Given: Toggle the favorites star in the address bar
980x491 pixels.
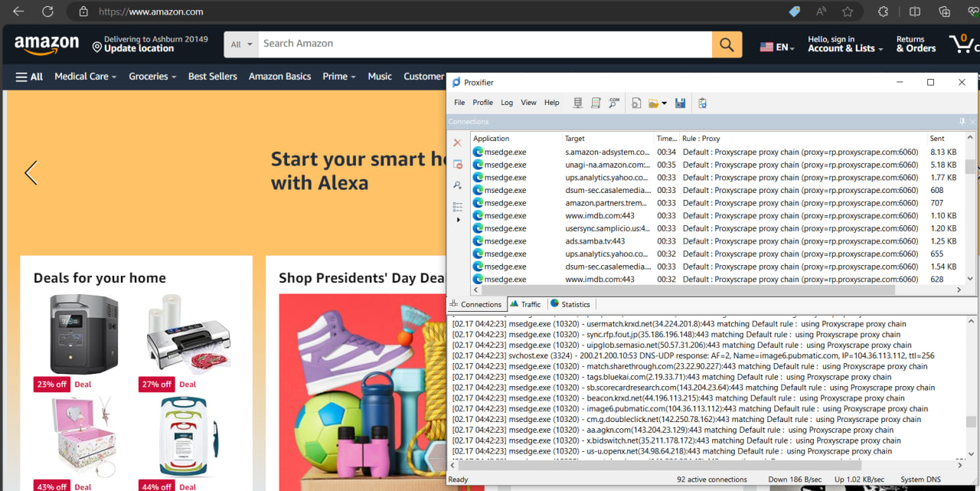Looking at the screenshot, I should (848, 11).
